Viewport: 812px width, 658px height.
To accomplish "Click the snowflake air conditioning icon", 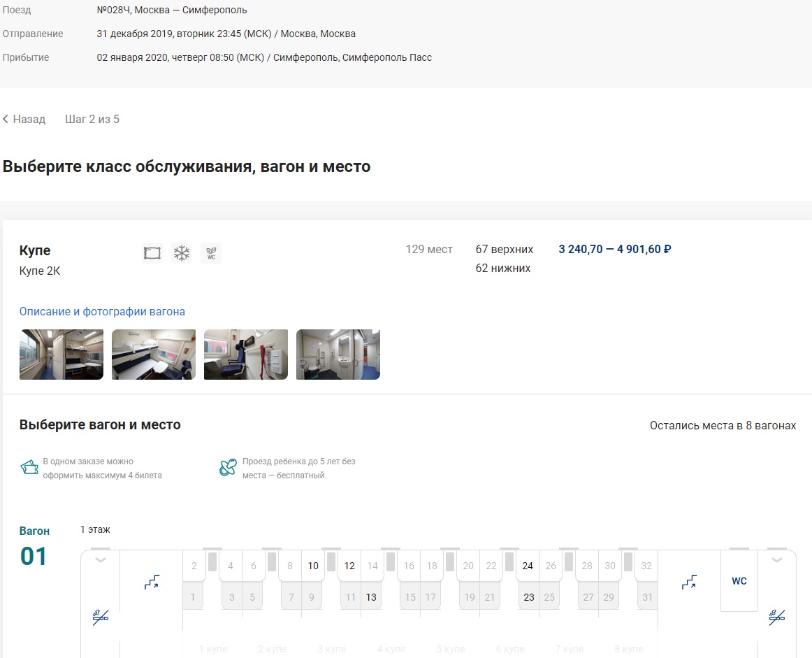I will 182,253.
